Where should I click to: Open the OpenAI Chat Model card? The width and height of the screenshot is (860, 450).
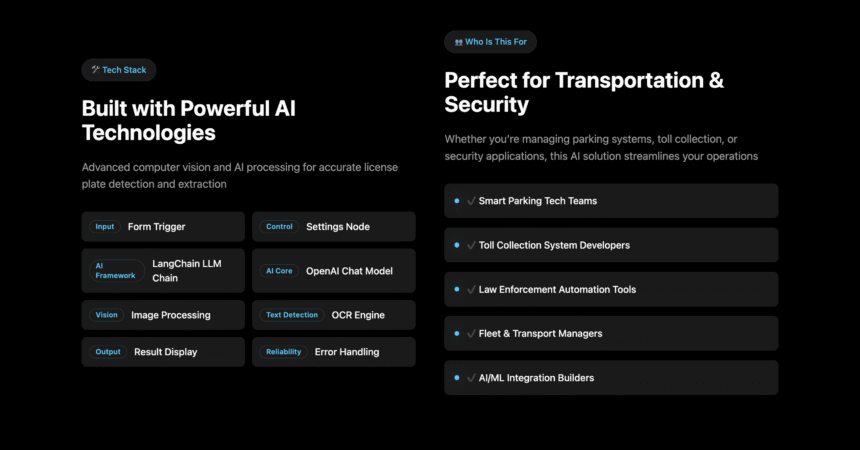pyautogui.click(x=333, y=271)
